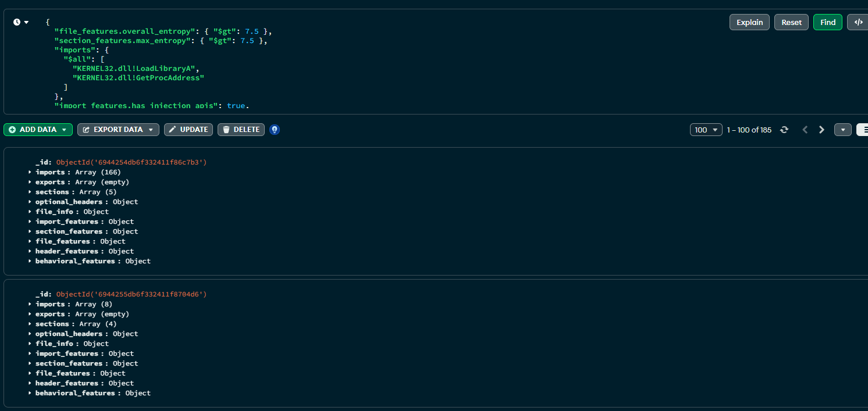Reset the current query filter

pyautogui.click(x=791, y=22)
